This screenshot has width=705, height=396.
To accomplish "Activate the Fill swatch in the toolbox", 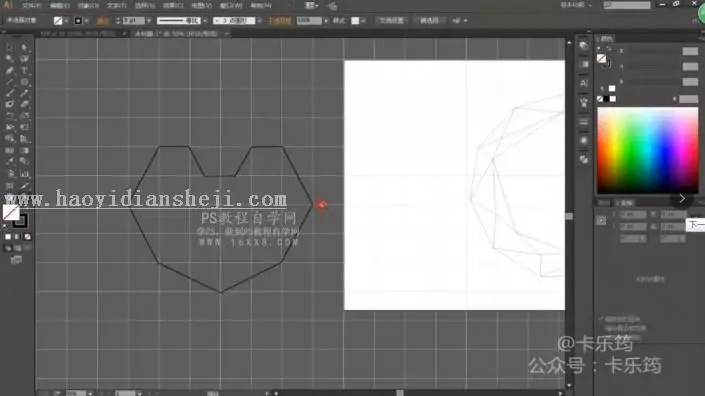I will click(x=11, y=212).
